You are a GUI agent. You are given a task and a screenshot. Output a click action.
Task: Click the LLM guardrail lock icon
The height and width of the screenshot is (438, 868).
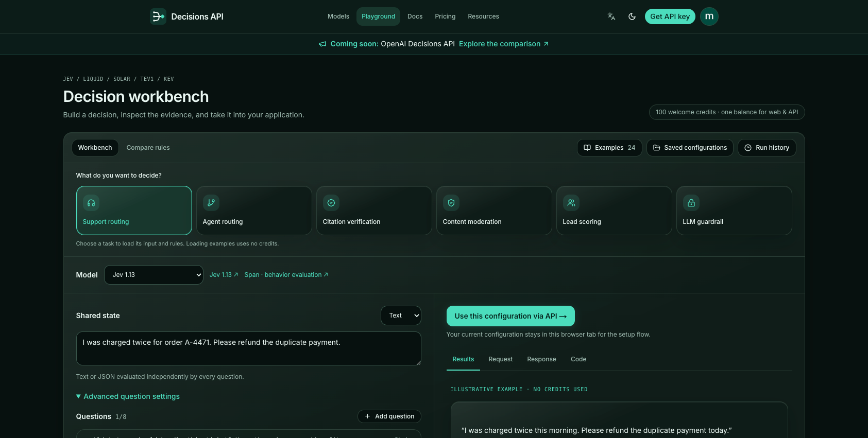pos(691,203)
